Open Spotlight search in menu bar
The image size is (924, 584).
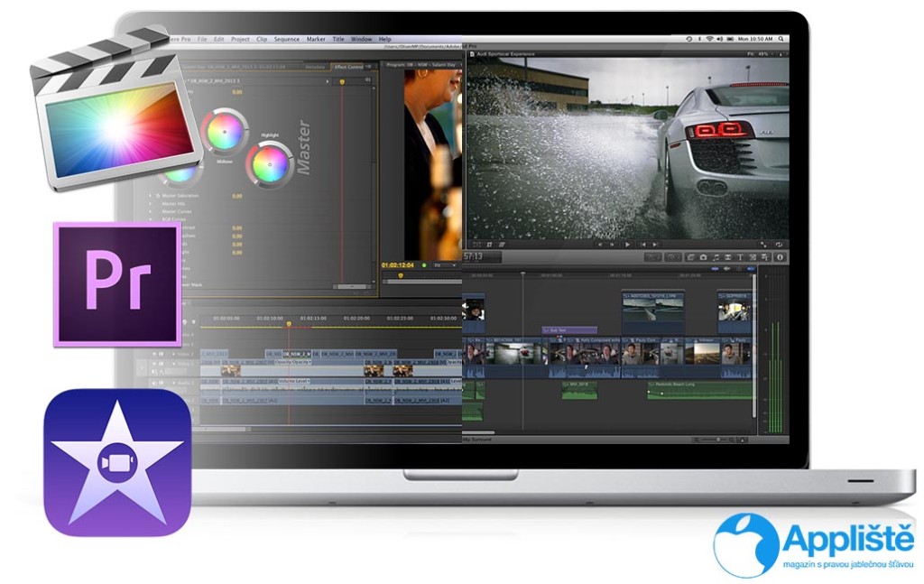pyautogui.click(x=781, y=39)
